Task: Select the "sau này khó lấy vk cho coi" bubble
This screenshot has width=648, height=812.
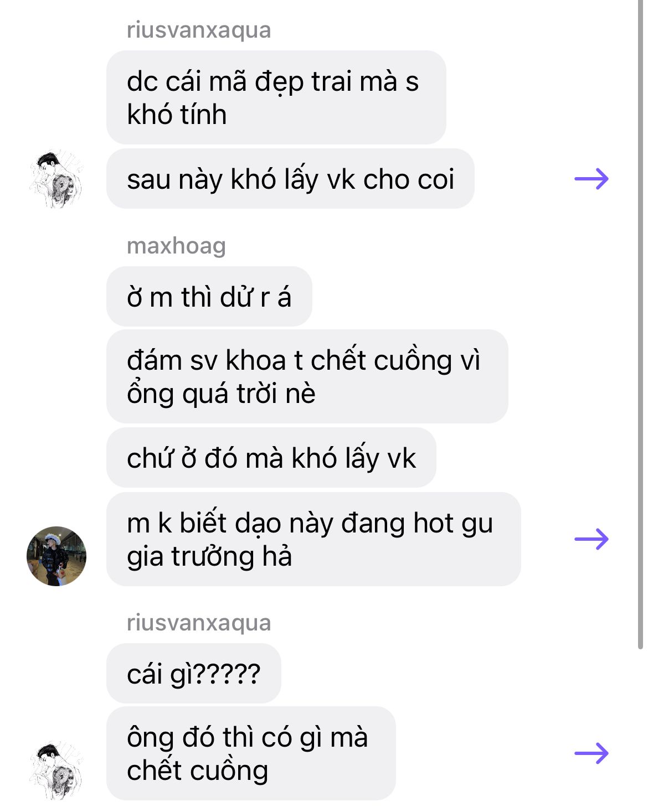Action: (290, 179)
